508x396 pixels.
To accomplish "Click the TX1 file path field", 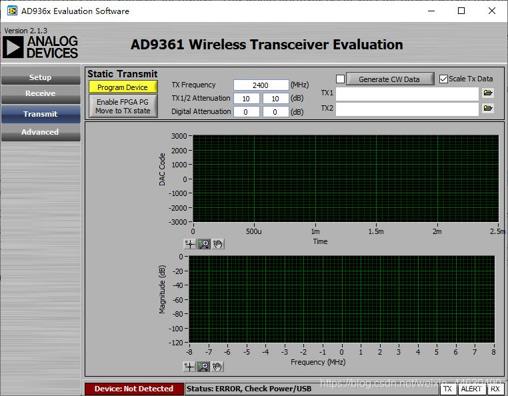I will pos(407,93).
